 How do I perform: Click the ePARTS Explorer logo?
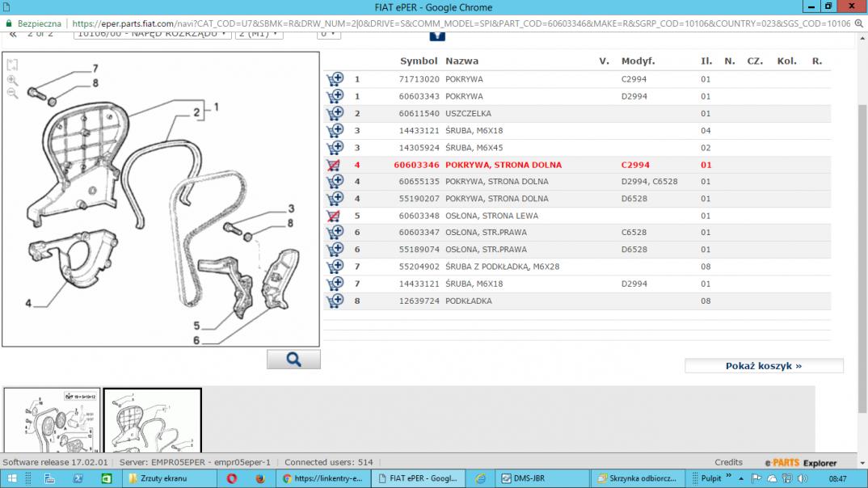[x=800, y=462]
